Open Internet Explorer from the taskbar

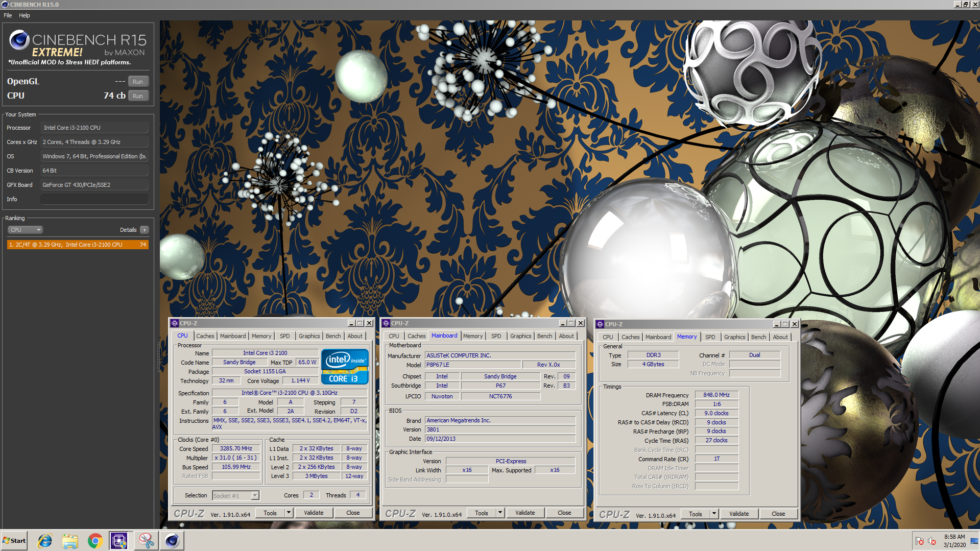point(45,541)
